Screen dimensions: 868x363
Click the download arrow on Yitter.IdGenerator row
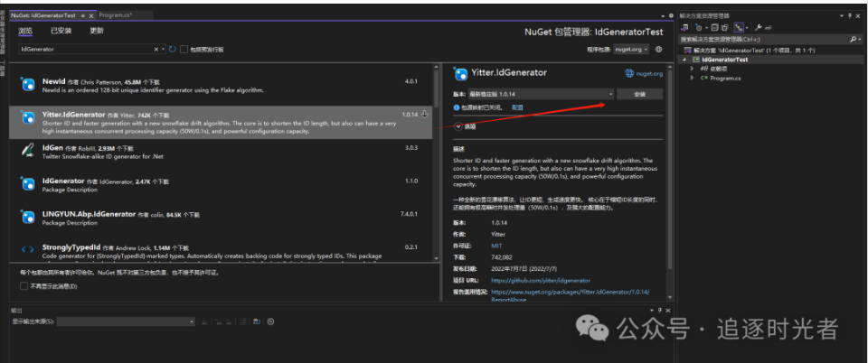pyautogui.click(x=425, y=114)
